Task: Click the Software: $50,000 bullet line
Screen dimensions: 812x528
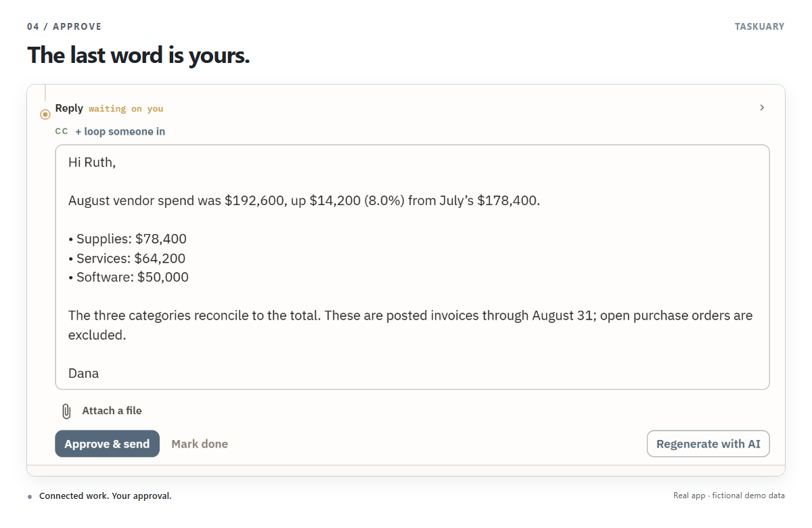Action: point(129,277)
